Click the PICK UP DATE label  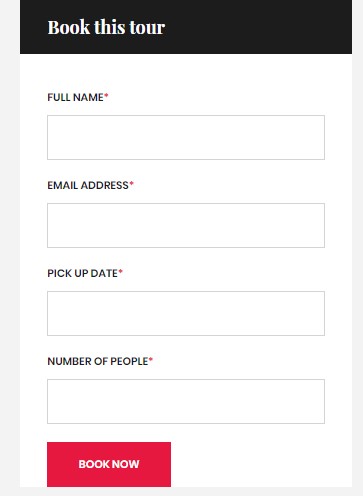coord(82,273)
